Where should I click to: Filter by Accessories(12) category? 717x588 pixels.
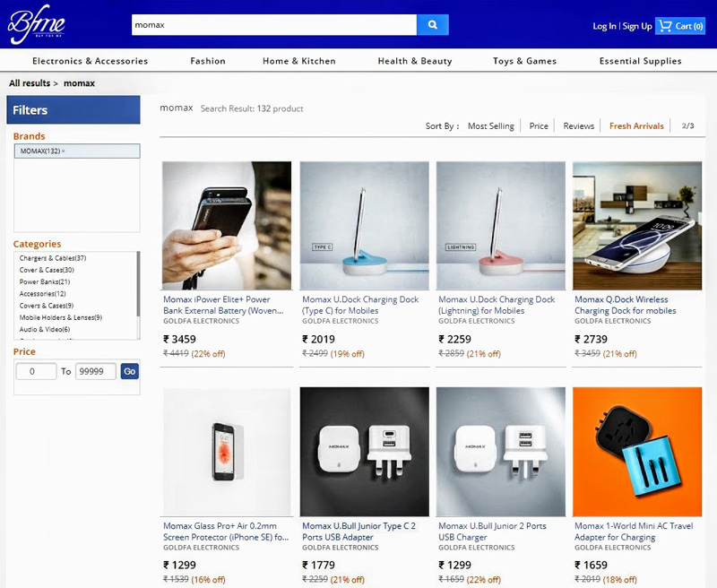[x=42, y=293]
